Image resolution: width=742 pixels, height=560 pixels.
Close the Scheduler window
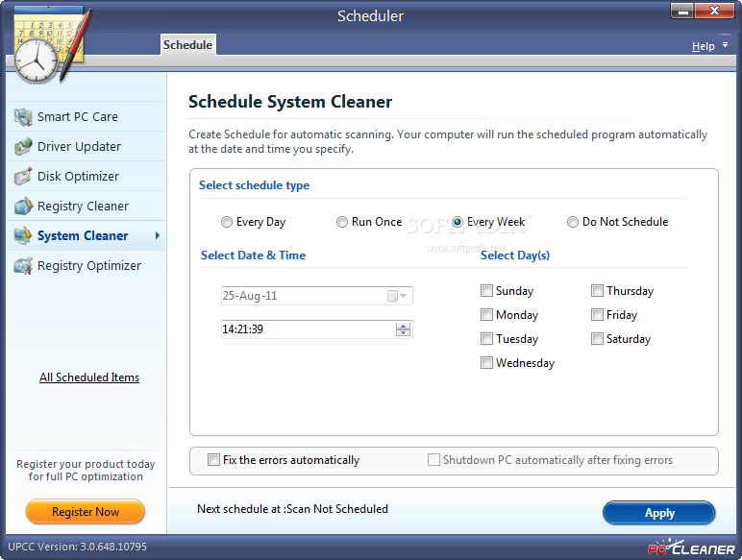pos(714,11)
